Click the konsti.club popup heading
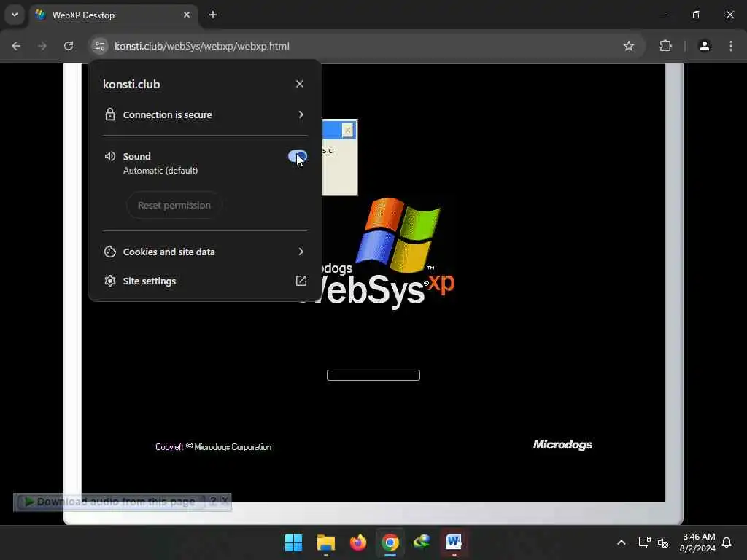747x560 pixels. 131,85
